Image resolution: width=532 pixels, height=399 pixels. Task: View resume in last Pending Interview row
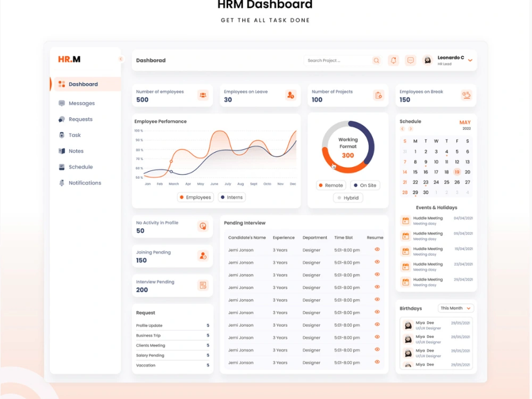[x=377, y=362]
